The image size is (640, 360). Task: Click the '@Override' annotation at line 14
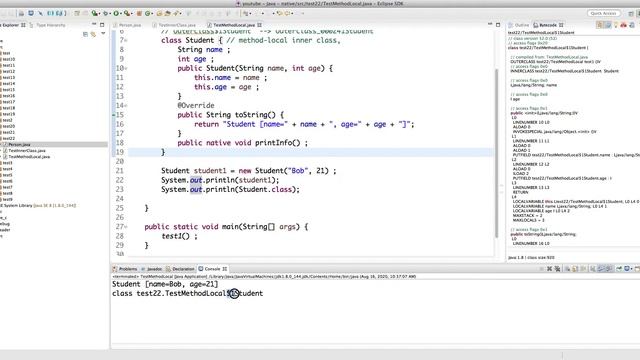coord(196,106)
